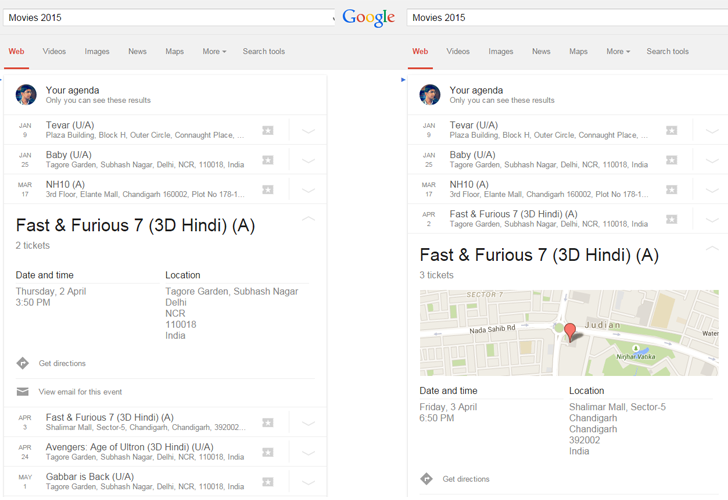This screenshot has width=728, height=500.
Task: Switch to right News tab
Action: 541,52
